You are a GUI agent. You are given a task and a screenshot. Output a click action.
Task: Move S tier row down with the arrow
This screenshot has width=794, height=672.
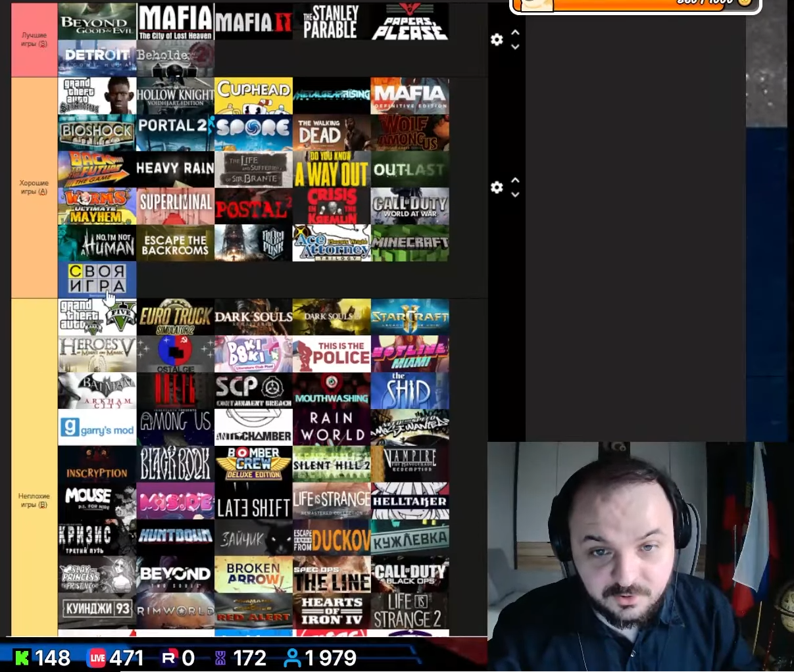click(x=515, y=47)
